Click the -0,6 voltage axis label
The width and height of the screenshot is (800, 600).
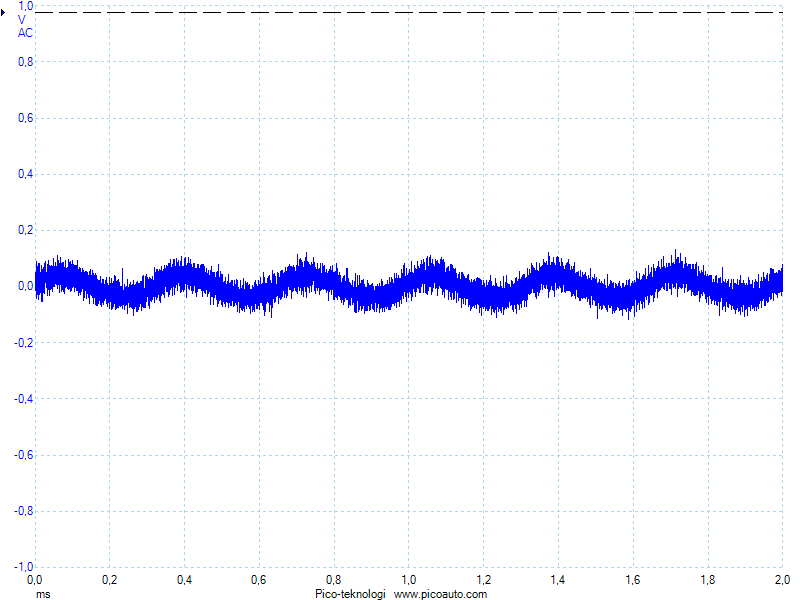[23, 455]
